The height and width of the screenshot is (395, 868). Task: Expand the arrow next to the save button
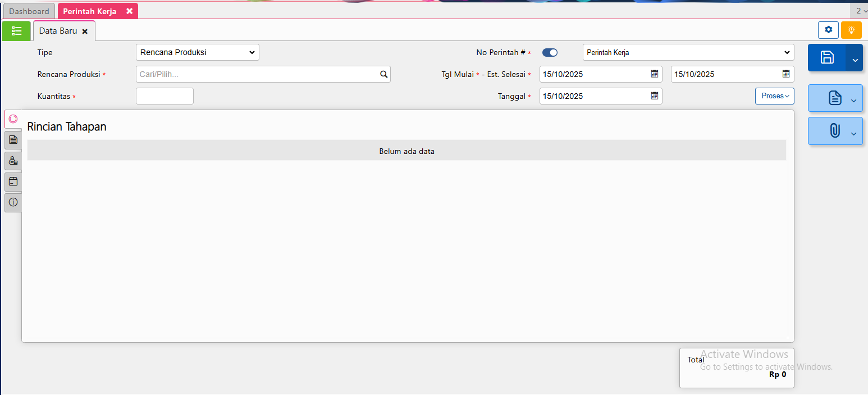[x=855, y=58]
